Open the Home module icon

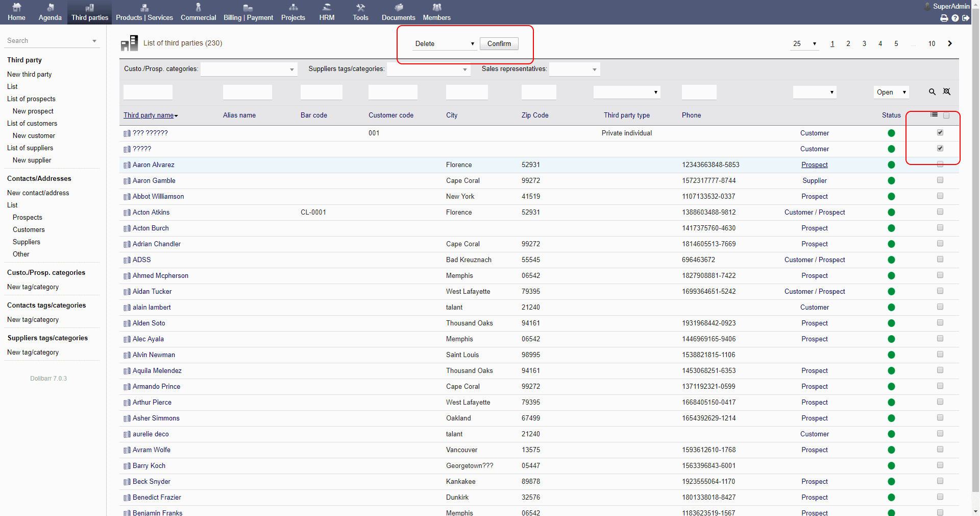[16, 7]
